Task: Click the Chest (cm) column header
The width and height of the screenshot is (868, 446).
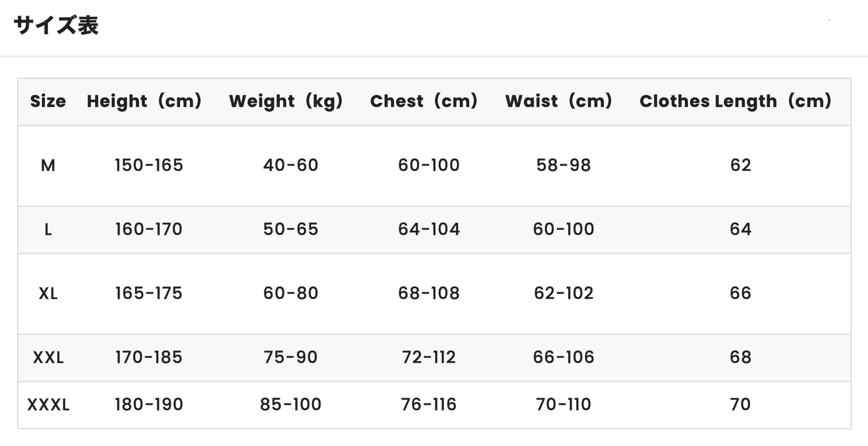Action: (424, 101)
